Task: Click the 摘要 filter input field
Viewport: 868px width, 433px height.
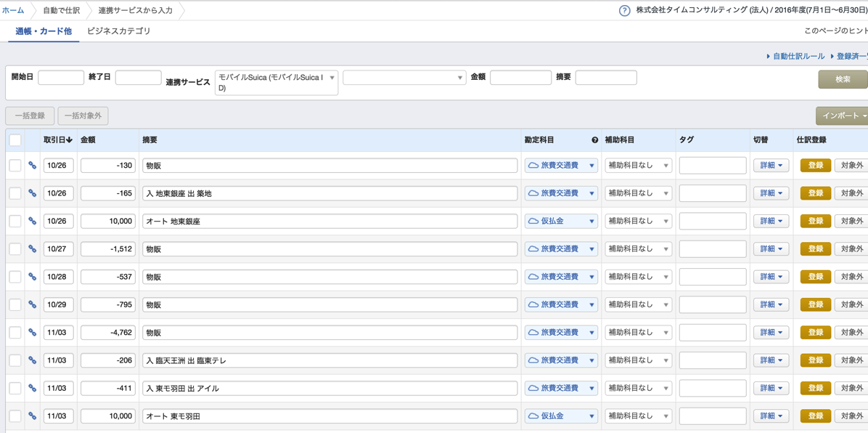Action: (606, 77)
